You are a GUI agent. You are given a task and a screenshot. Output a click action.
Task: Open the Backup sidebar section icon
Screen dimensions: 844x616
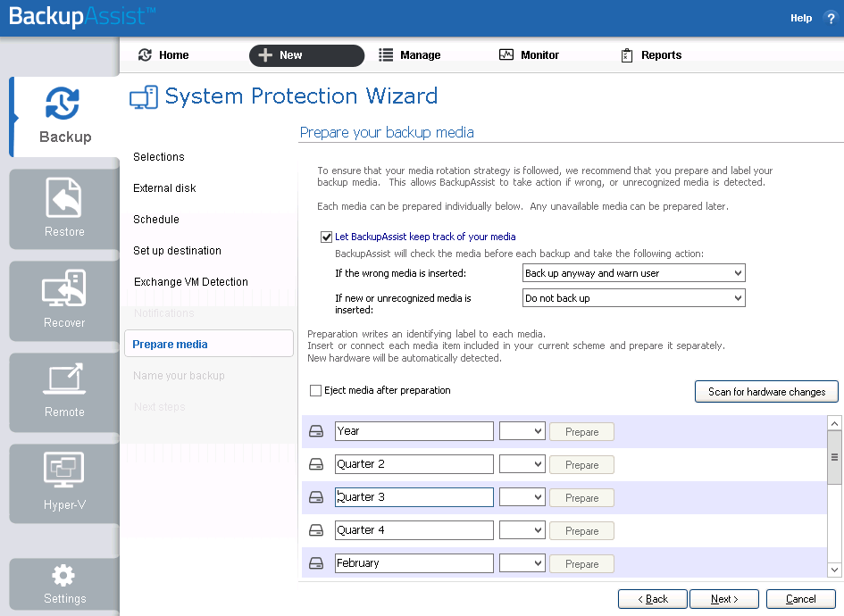[63, 103]
